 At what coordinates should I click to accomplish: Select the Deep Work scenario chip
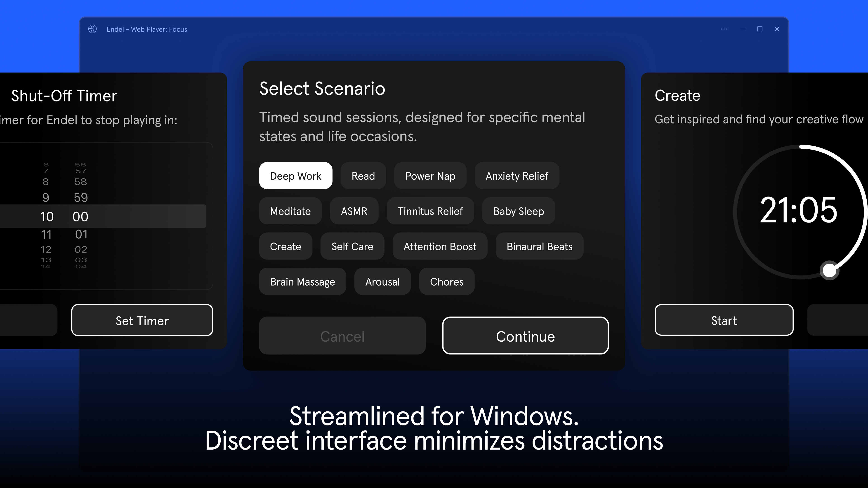(x=295, y=176)
